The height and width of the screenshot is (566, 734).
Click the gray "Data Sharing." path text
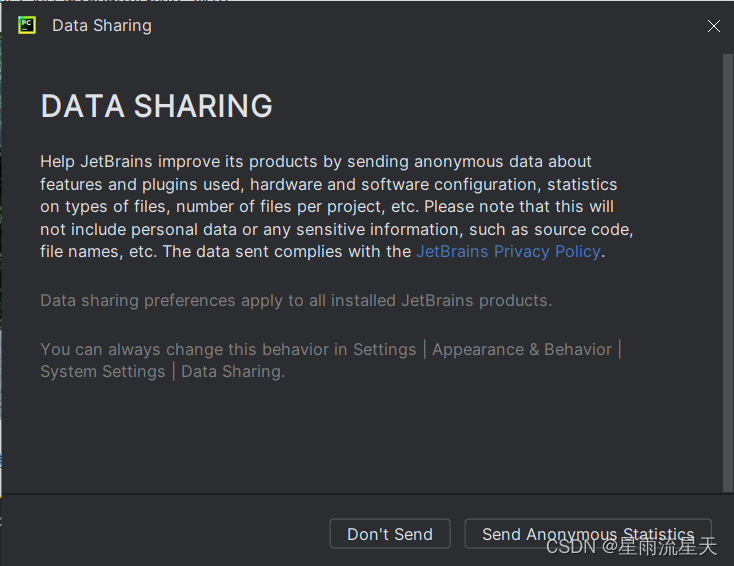(x=232, y=371)
